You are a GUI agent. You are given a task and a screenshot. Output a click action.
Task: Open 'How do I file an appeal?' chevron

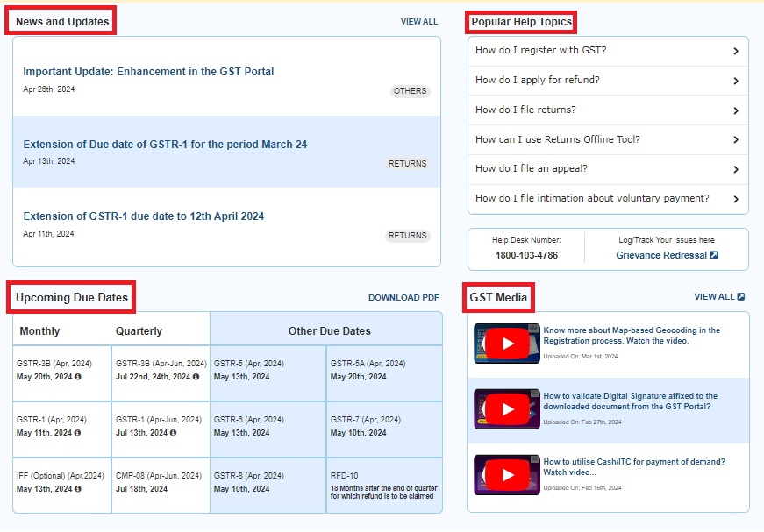pos(735,169)
